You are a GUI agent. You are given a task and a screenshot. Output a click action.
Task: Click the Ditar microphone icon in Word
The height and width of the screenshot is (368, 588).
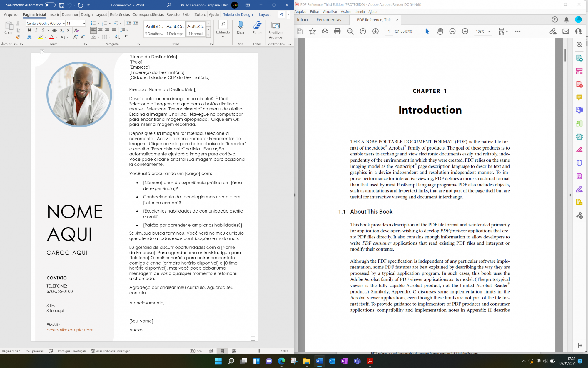(240, 25)
